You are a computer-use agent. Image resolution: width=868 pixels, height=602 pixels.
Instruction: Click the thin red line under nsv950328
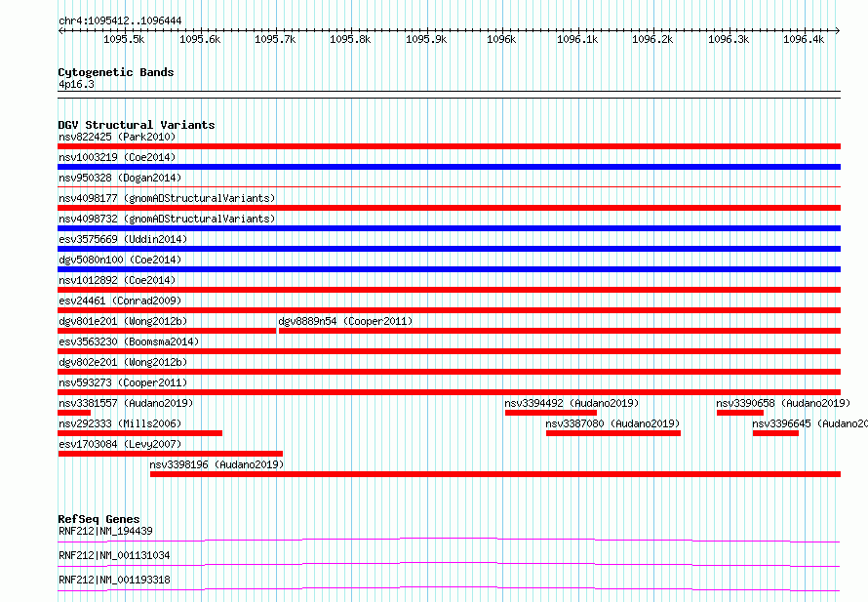click(x=449, y=187)
